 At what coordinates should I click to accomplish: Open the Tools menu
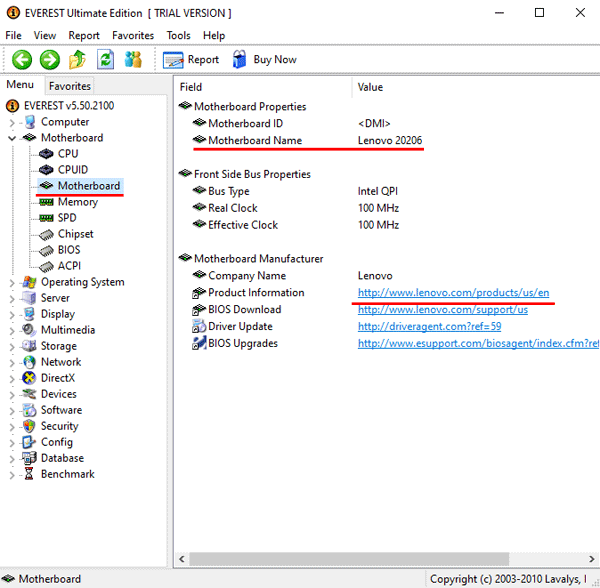click(178, 36)
